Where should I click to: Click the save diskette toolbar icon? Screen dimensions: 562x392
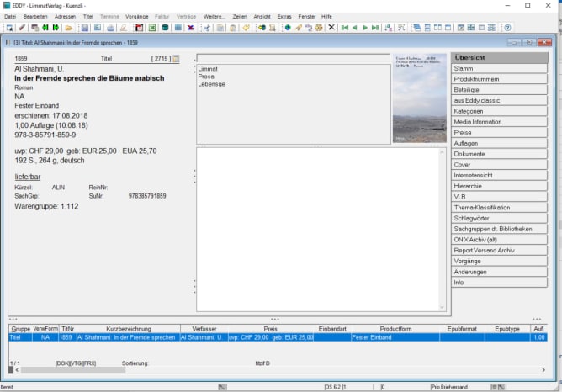(x=85, y=28)
